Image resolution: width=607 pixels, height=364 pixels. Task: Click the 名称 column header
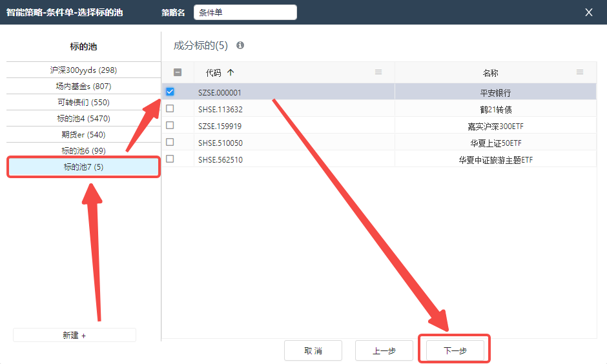tap(495, 72)
